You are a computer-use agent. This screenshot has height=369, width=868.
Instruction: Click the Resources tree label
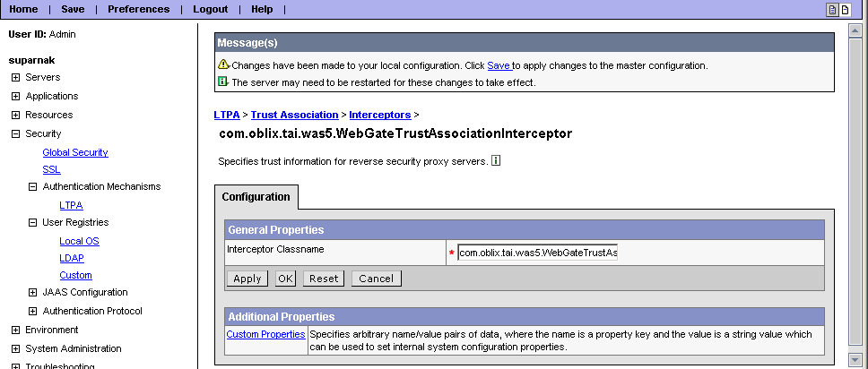(x=49, y=115)
